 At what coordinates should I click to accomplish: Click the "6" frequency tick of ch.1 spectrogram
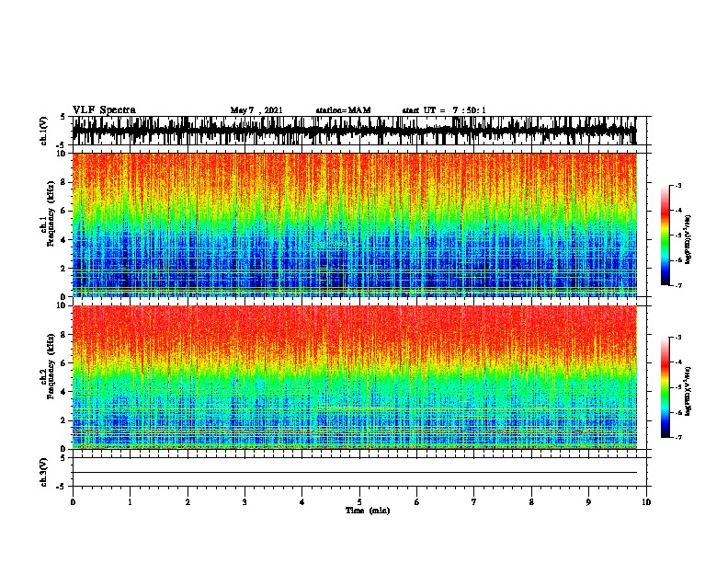(64, 211)
